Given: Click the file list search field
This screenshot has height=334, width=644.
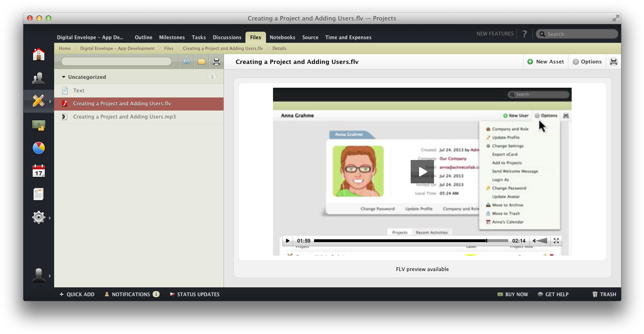Looking at the screenshot, I should (x=116, y=62).
